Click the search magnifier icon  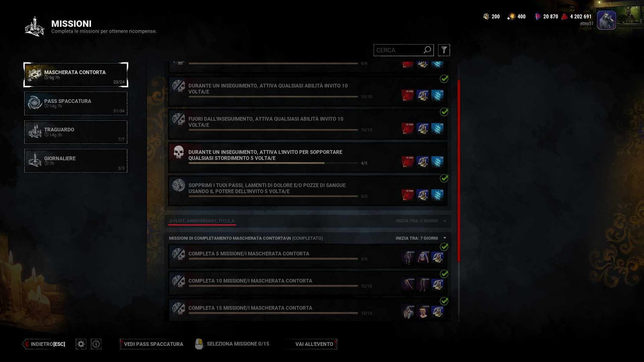pyautogui.click(x=427, y=50)
